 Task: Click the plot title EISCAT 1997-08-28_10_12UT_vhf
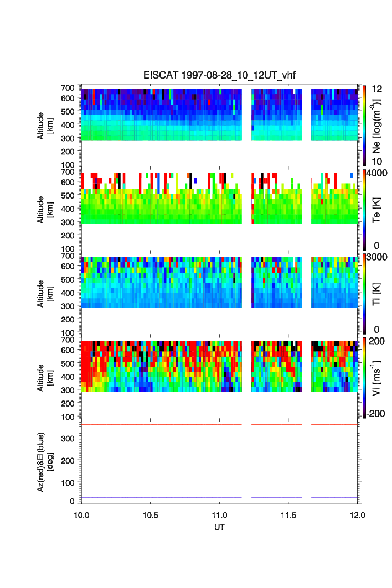[x=219, y=75]
